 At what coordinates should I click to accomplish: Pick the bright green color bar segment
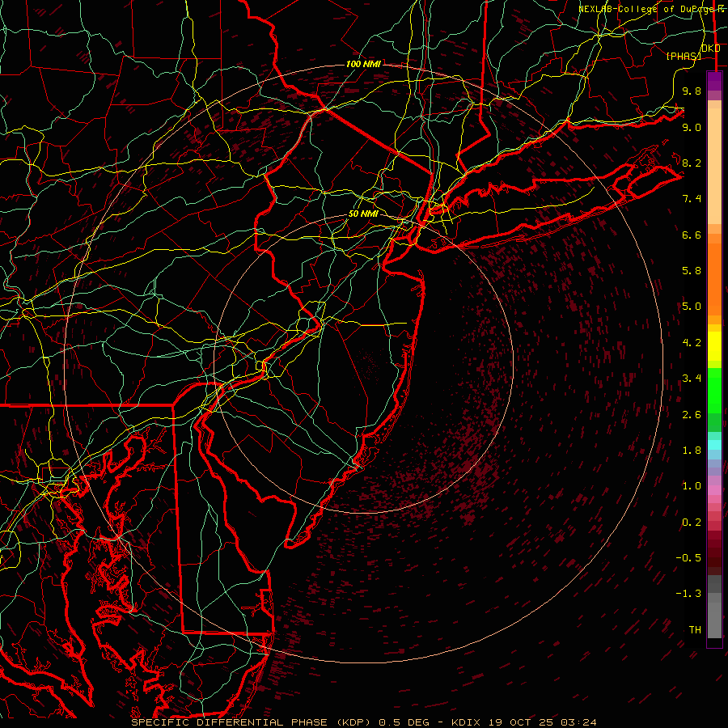(x=714, y=390)
